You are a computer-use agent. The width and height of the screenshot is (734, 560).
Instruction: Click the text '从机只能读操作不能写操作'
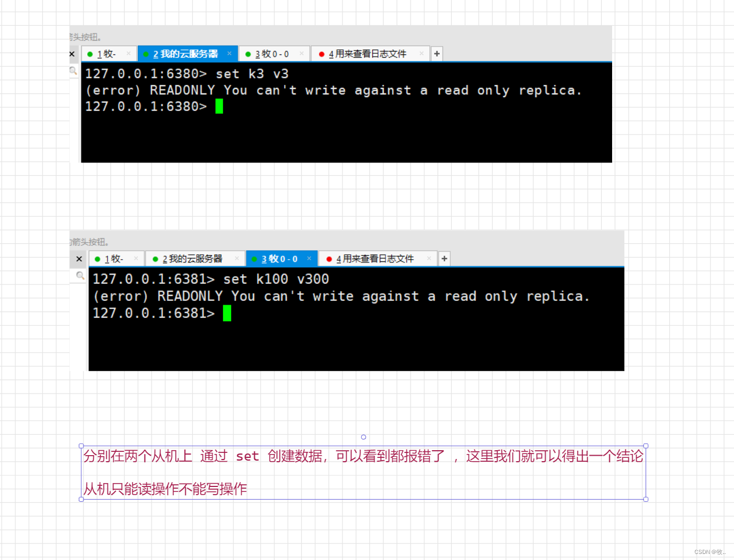165,489
